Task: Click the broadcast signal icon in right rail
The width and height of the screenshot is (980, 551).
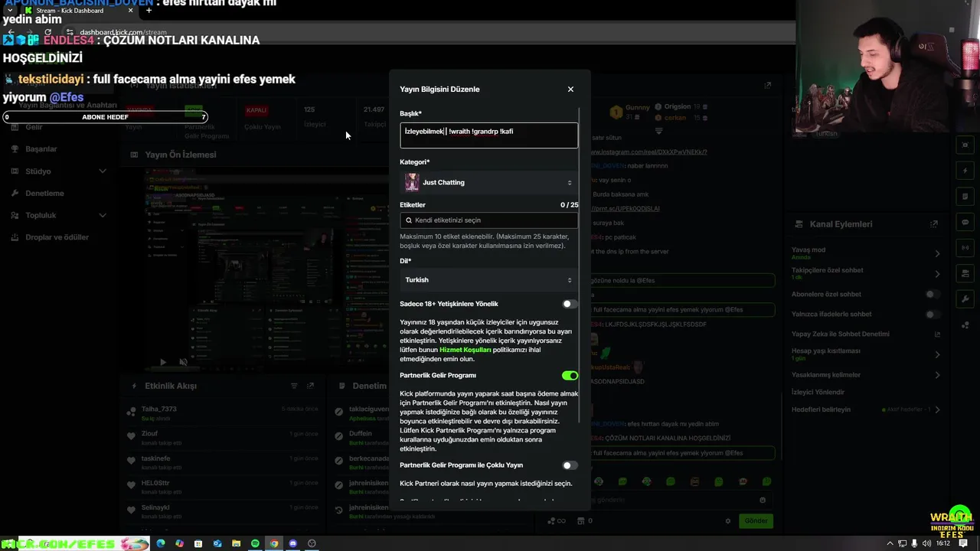Action: point(965,248)
